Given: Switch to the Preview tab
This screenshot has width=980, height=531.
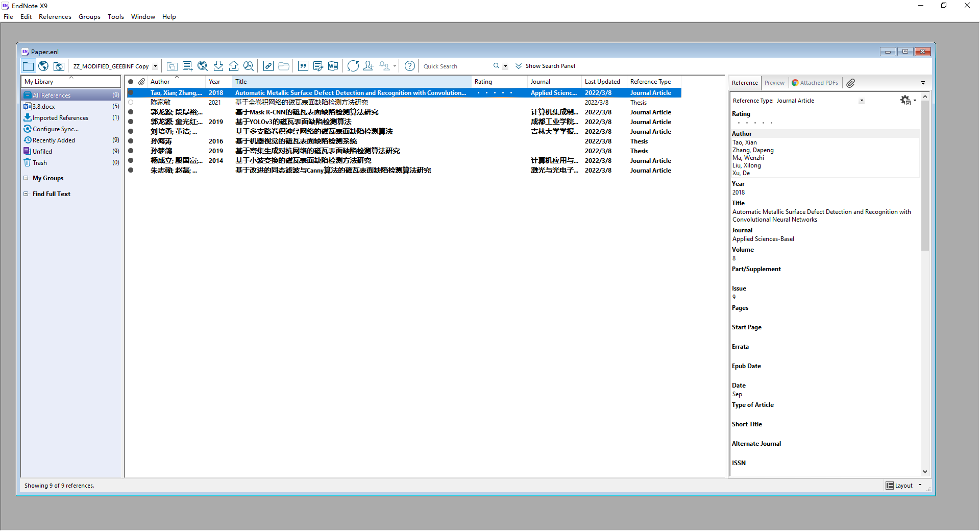Looking at the screenshot, I should [x=774, y=83].
